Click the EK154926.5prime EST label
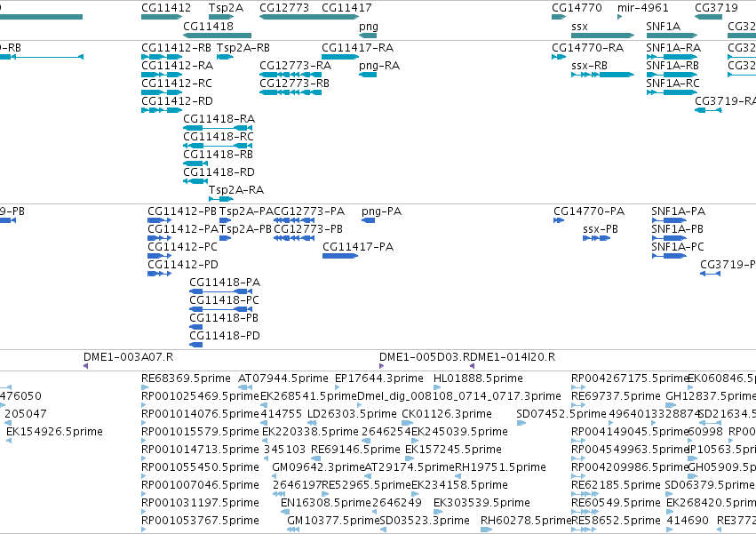 [54, 432]
